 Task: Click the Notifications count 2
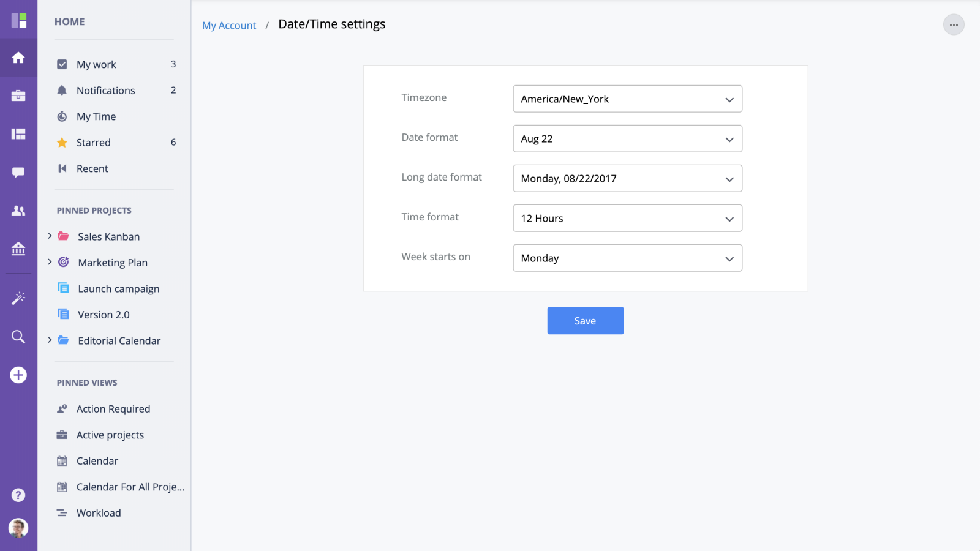point(173,91)
